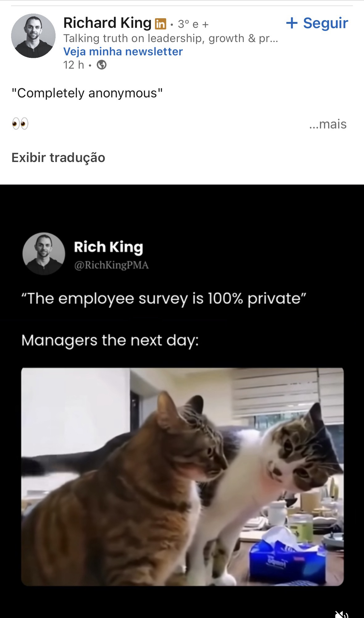Click the Richard King author name
This screenshot has width=364, height=618.
click(107, 23)
